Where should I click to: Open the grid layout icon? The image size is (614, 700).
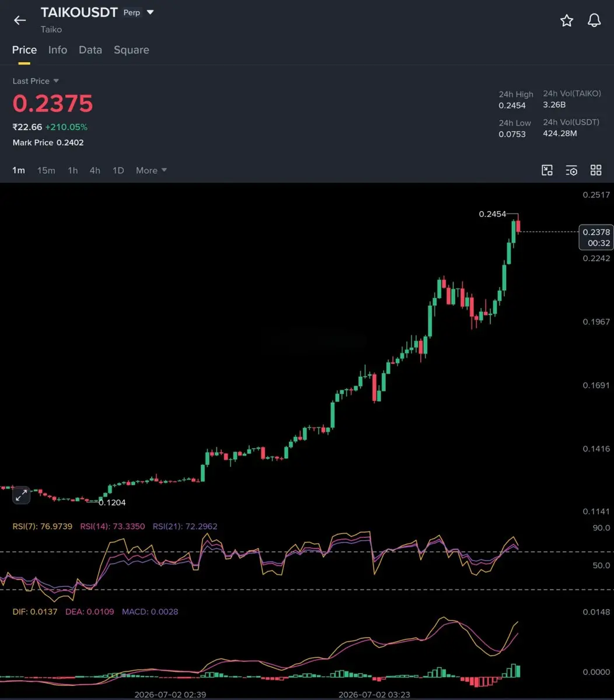point(596,170)
